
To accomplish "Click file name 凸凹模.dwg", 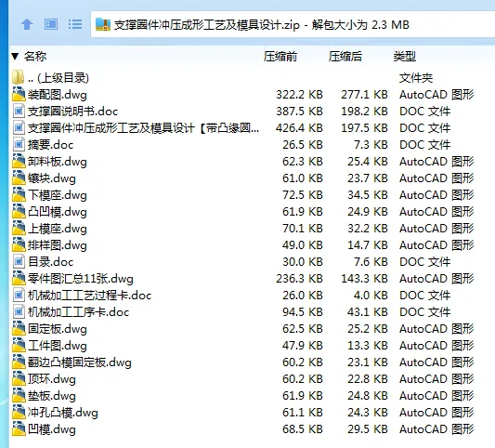I will click(58, 212).
